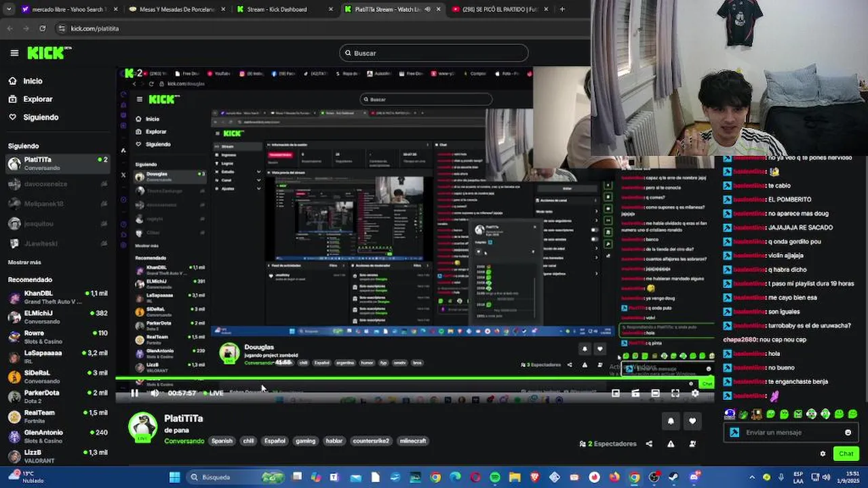The width and height of the screenshot is (868, 488).
Task: Open the emote picker in chat box
Action: click(848, 432)
